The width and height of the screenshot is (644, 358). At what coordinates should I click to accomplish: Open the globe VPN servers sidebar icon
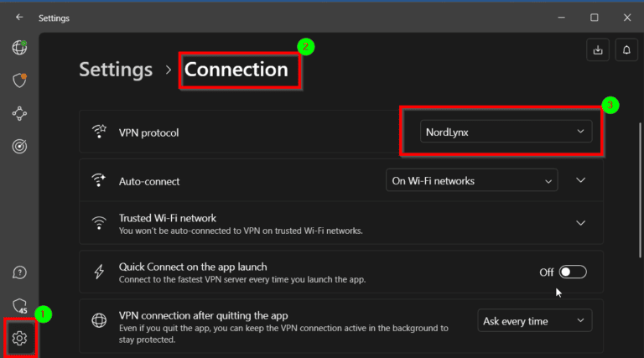pyautogui.click(x=19, y=48)
